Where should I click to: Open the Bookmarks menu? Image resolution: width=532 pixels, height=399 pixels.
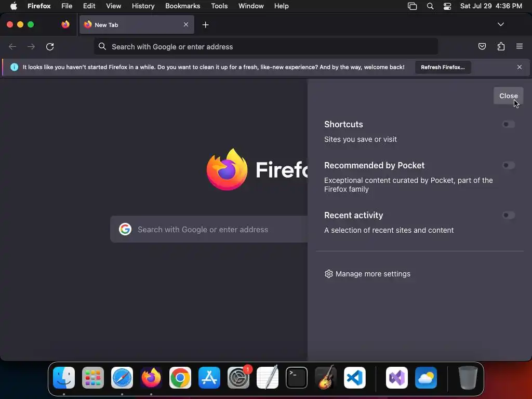pyautogui.click(x=182, y=6)
